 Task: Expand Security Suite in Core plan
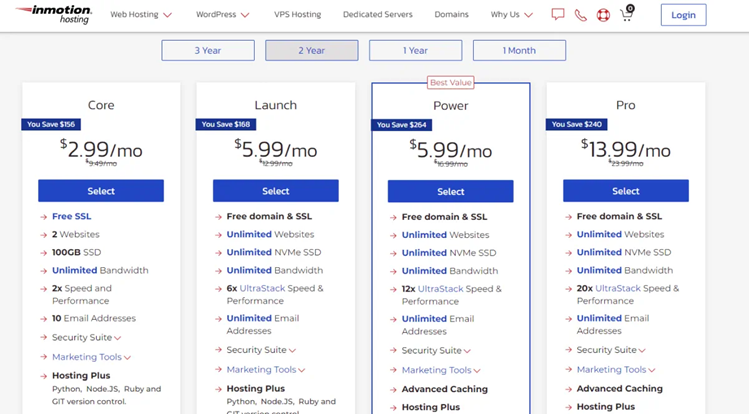click(x=87, y=338)
